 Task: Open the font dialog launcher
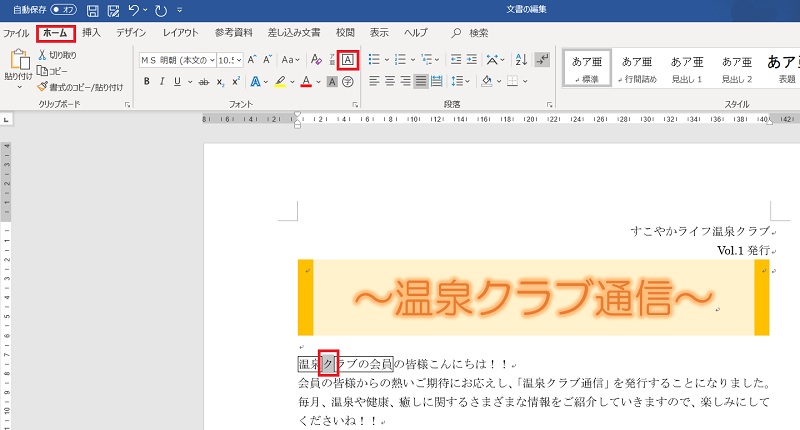pyautogui.click(x=355, y=105)
